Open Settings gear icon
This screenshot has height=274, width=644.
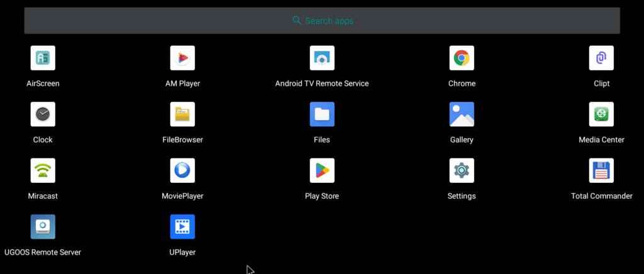(462, 170)
